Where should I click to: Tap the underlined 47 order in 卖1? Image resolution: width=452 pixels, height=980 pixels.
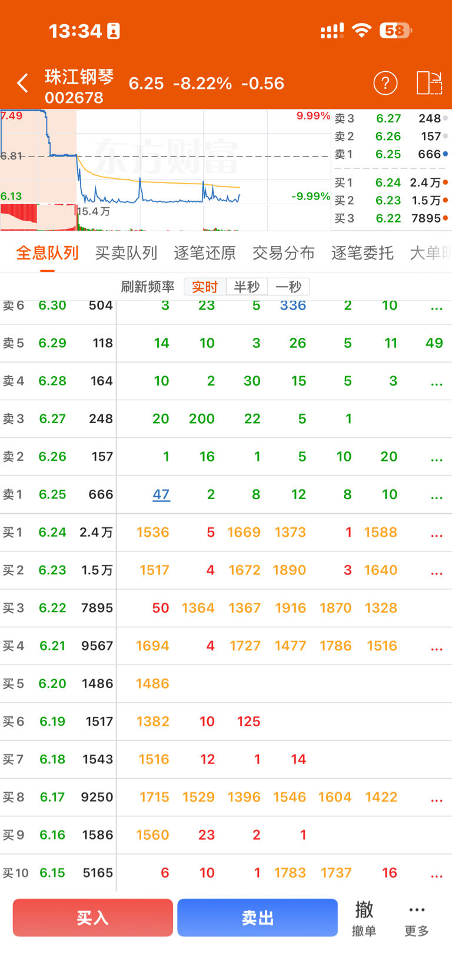click(161, 494)
